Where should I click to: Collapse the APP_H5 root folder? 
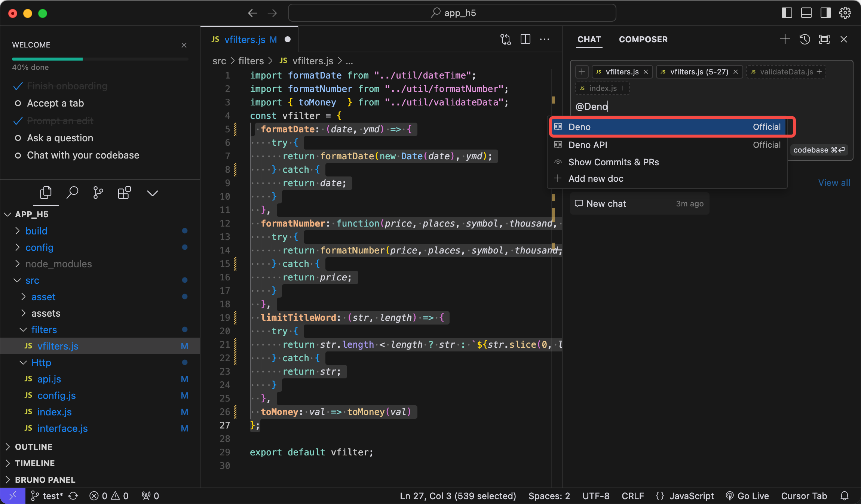100,215
